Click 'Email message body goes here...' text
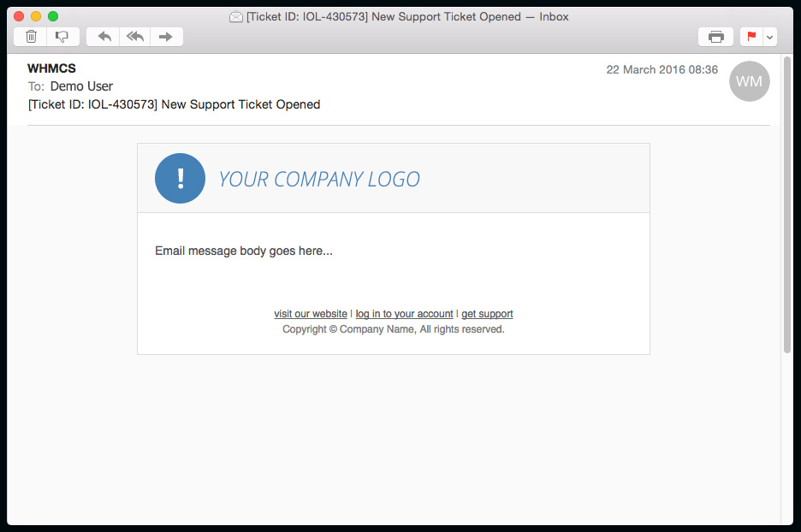This screenshot has height=532, width=801. click(x=244, y=251)
